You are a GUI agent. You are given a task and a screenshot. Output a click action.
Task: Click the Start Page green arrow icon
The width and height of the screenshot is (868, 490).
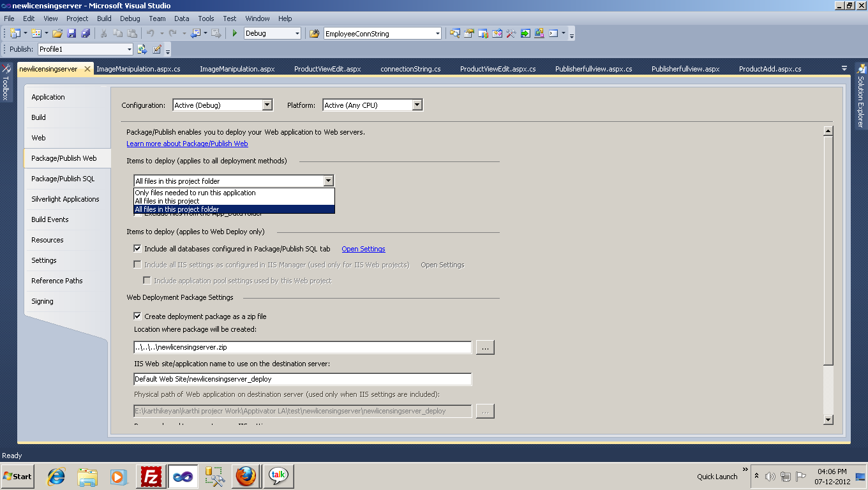[525, 33]
